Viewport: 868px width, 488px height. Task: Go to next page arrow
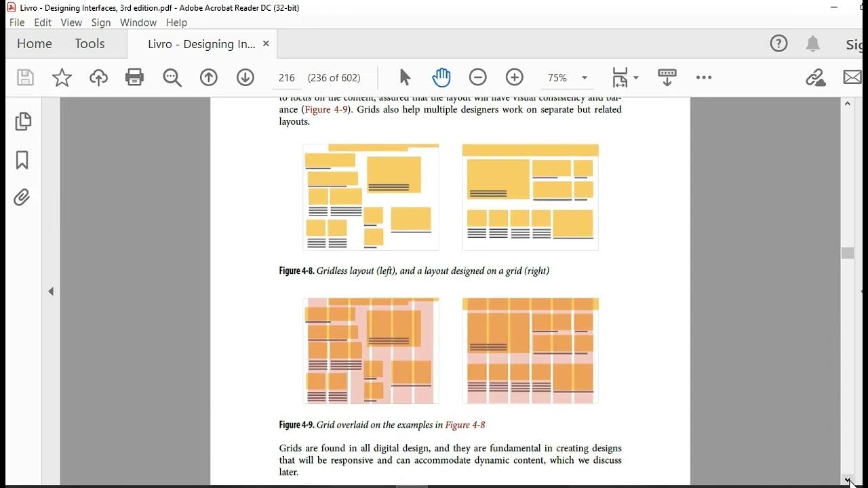click(245, 77)
